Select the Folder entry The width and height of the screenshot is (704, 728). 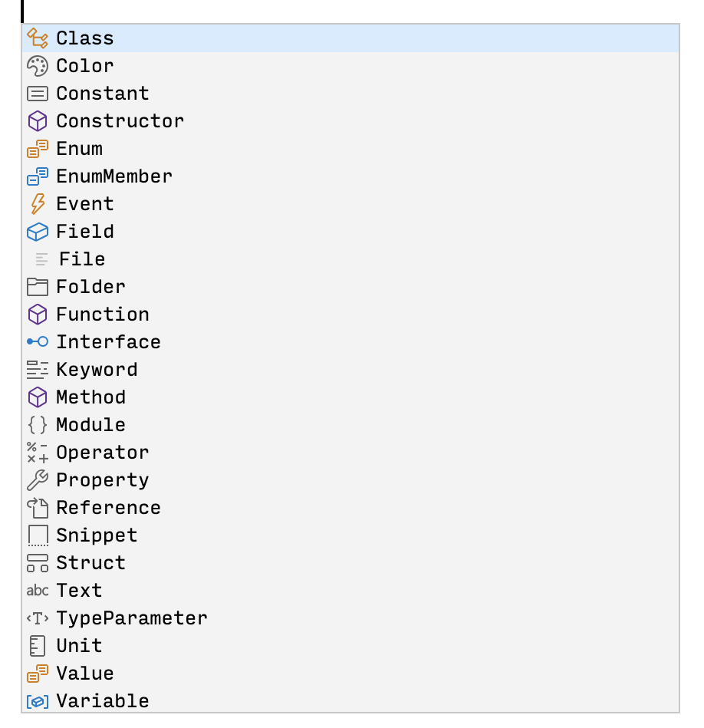pos(90,286)
